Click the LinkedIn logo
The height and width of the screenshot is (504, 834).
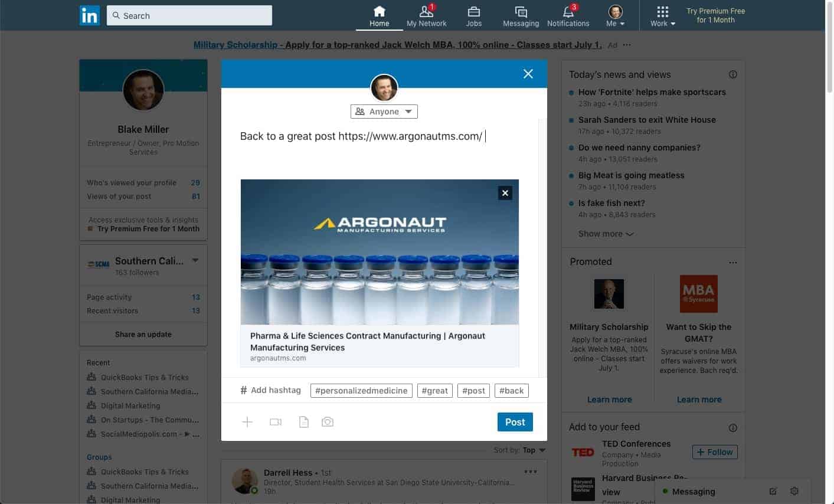pos(90,15)
